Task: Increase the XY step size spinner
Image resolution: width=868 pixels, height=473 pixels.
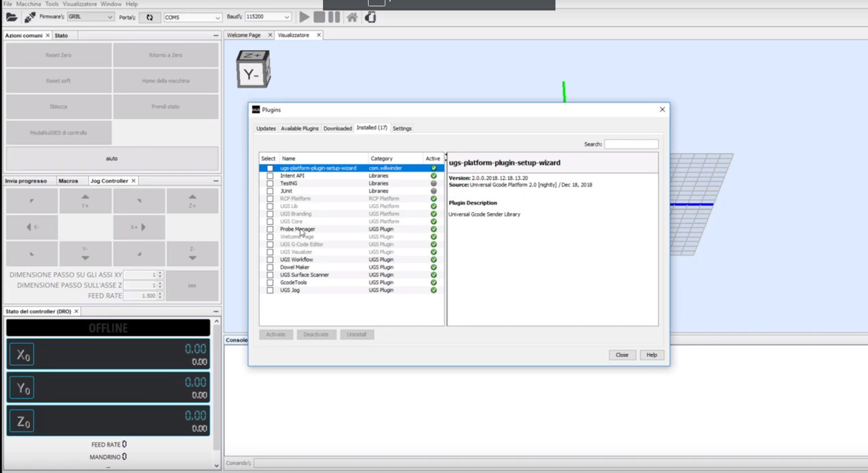Action: (160, 273)
